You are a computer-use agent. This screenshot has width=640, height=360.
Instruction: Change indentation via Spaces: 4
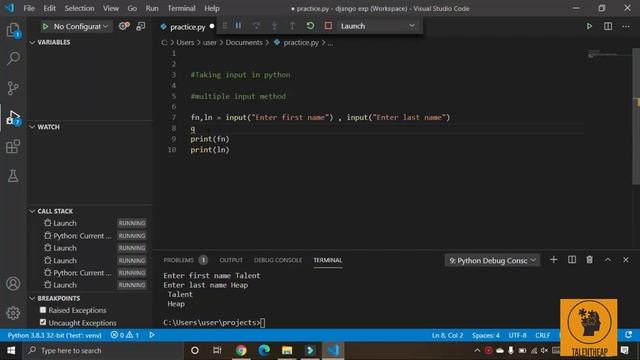[486, 335]
